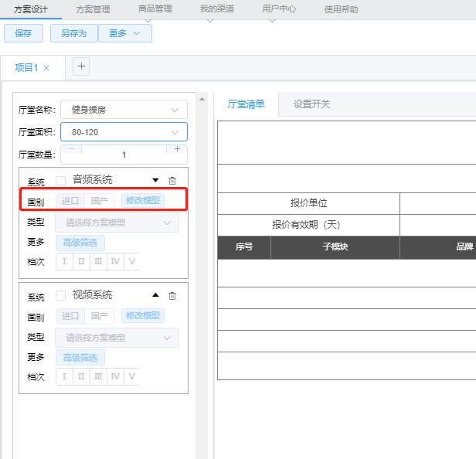Open 高级筛选 in 视频系统
The height and width of the screenshot is (459, 476).
[80, 358]
